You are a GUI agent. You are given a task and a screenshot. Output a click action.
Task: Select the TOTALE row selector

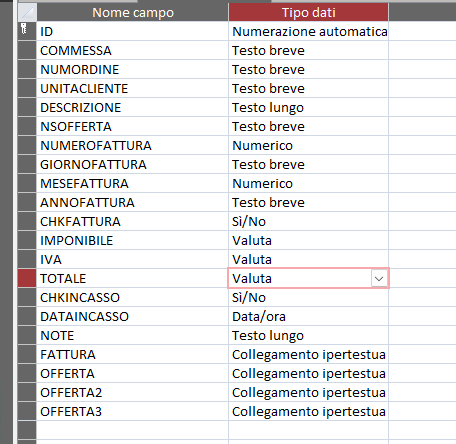click(27, 279)
